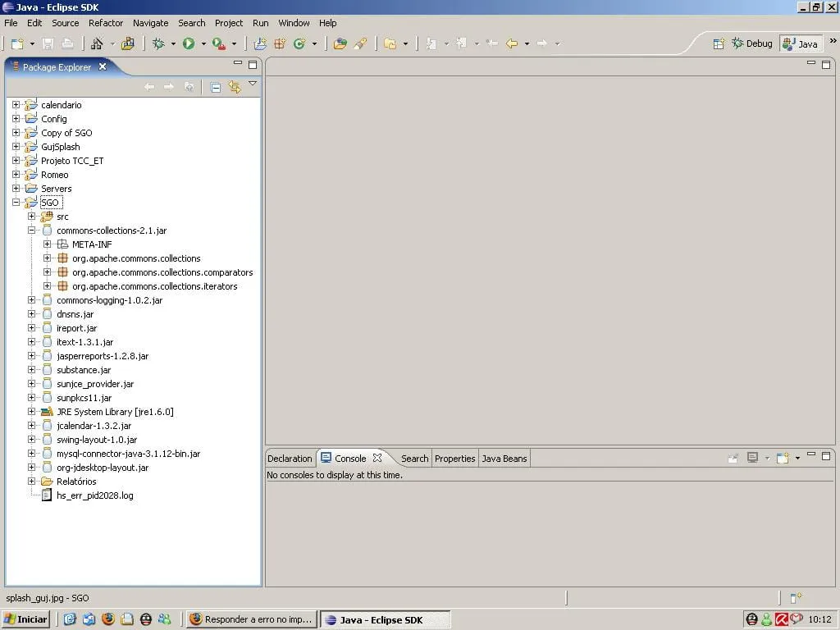Click the green Run button icon
The image size is (840, 630).
(x=189, y=43)
